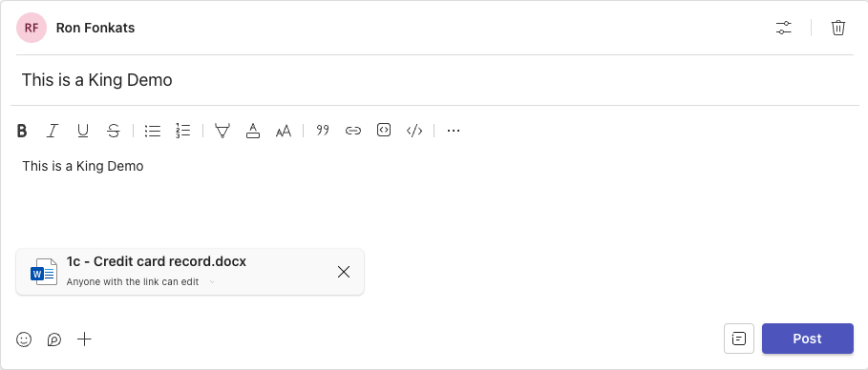Open the emoji picker

(24, 339)
